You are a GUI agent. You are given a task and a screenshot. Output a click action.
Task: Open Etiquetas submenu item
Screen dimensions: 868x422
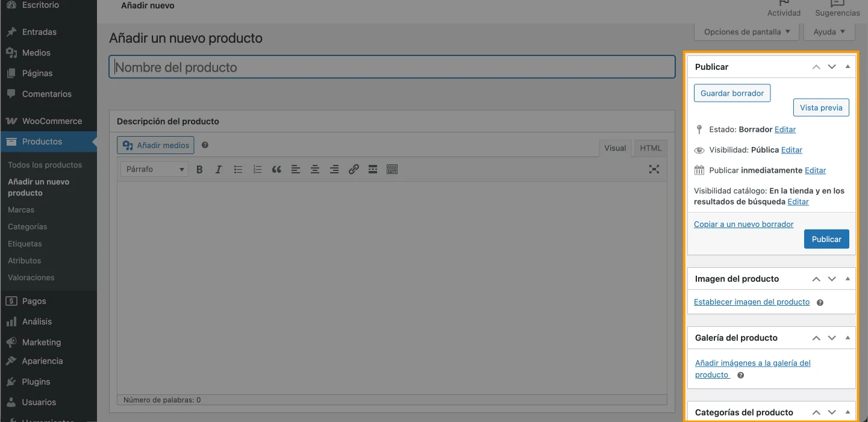(25, 244)
